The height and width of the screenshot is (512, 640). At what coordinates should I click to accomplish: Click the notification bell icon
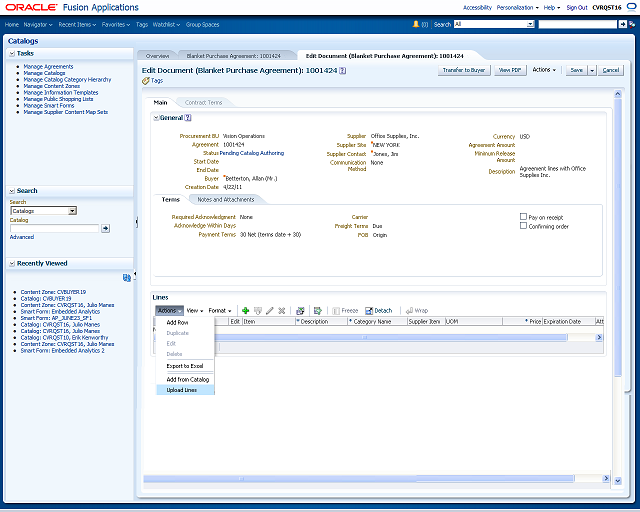click(x=416, y=24)
